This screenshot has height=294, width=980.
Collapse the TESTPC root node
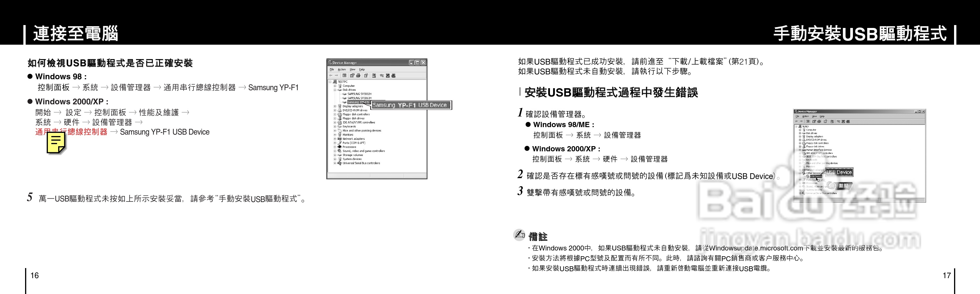click(x=330, y=82)
